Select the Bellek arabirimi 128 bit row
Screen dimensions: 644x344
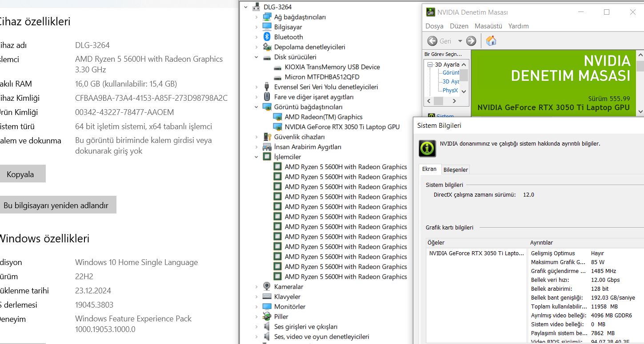pos(586,289)
